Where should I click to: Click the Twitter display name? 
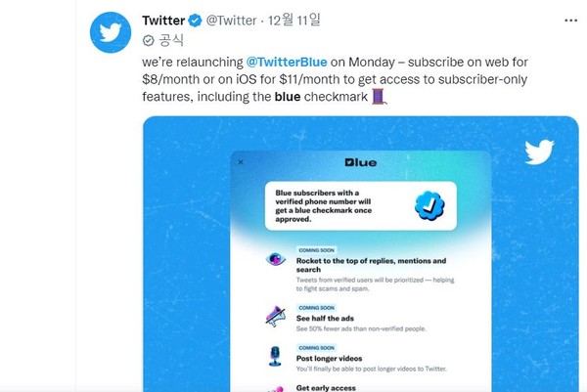[163, 20]
